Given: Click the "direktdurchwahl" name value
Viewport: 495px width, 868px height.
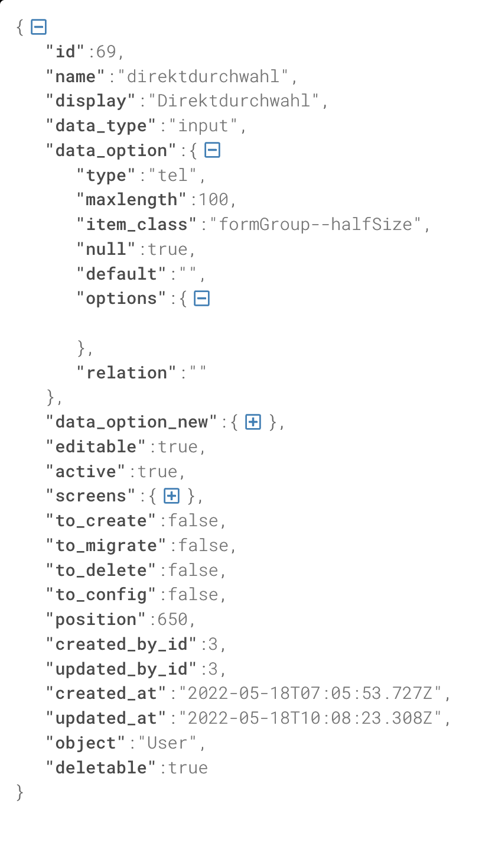Looking at the screenshot, I should click(x=203, y=77).
